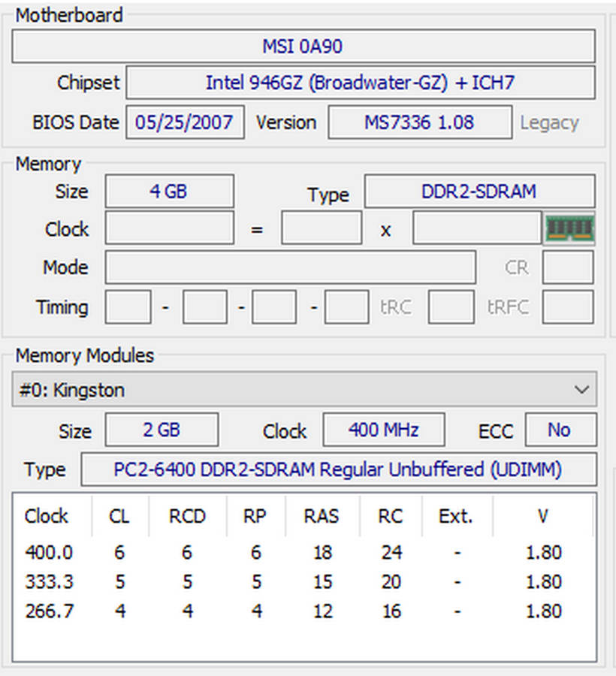The image size is (616, 676).
Task: Open the #0: Kingston module dropdown
Action: coord(304,390)
